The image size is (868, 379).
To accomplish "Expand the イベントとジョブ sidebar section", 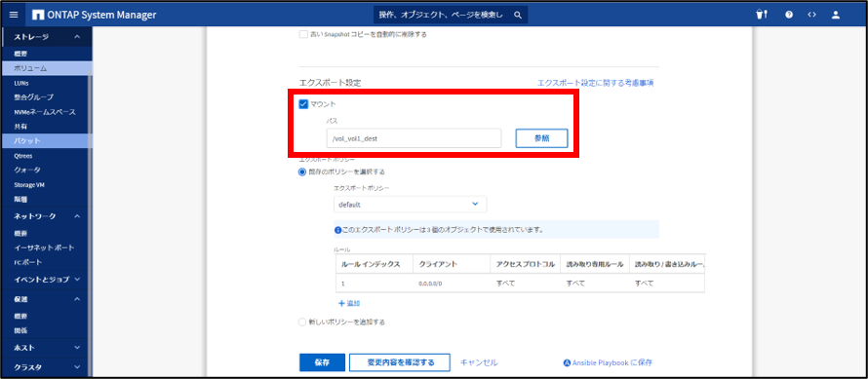I will tap(77, 280).
